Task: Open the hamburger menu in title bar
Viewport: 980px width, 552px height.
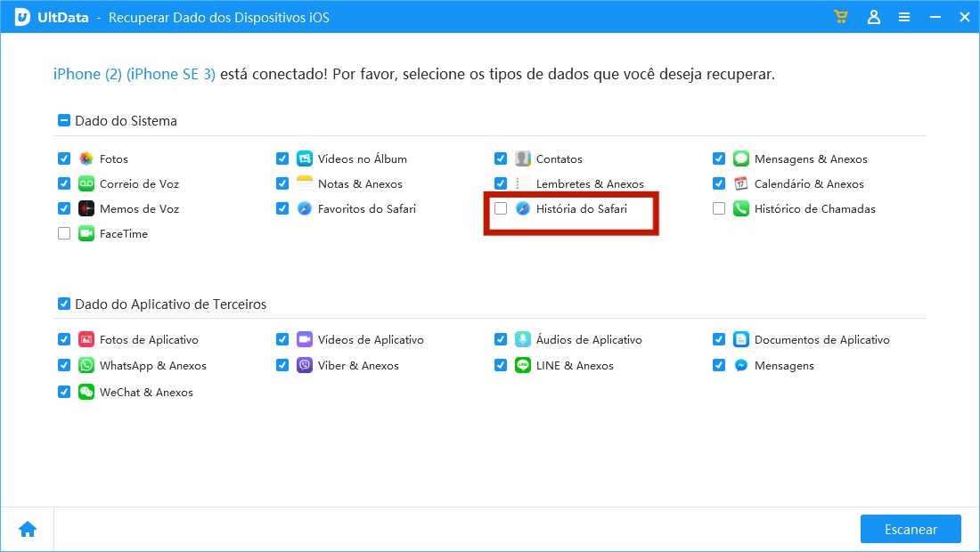Action: (904, 17)
